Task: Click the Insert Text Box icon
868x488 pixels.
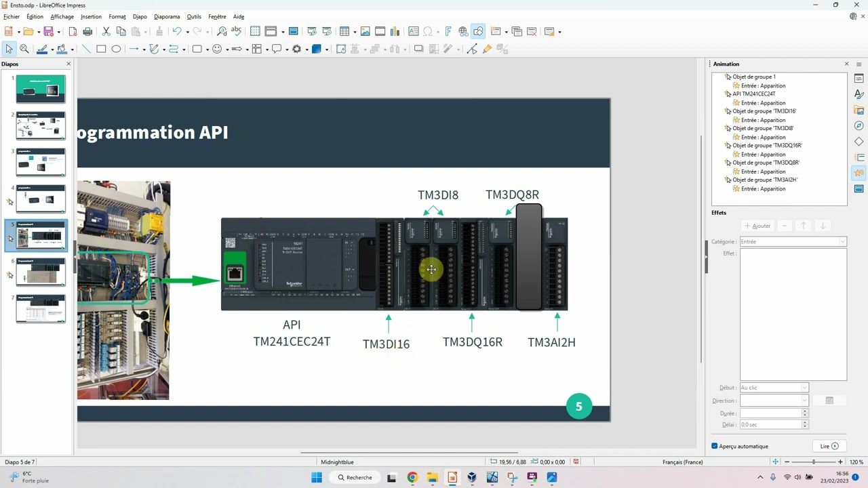Action: tap(413, 31)
